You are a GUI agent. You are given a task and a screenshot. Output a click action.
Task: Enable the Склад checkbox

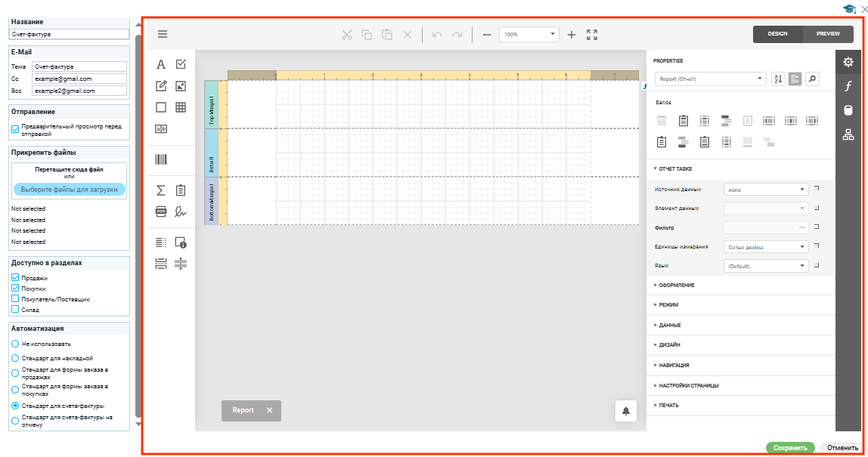(15, 310)
